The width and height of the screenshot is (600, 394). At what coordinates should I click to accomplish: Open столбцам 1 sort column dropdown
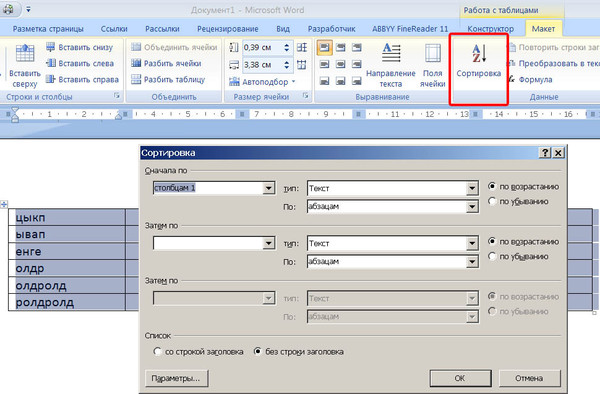[x=269, y=188]
